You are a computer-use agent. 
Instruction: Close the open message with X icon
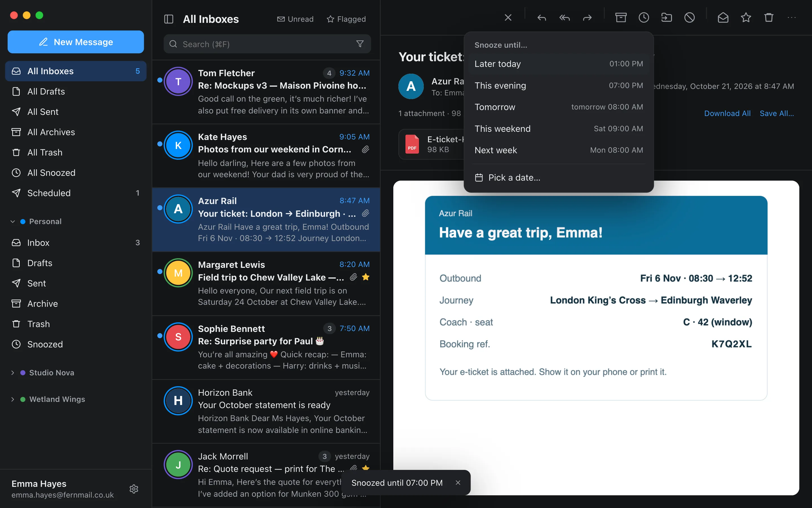pyautogui.click(x=508, y=17)
